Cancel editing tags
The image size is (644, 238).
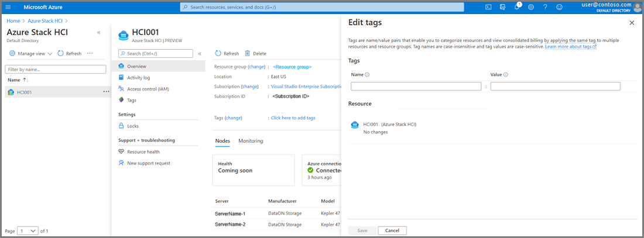click(x=392, y=230)
